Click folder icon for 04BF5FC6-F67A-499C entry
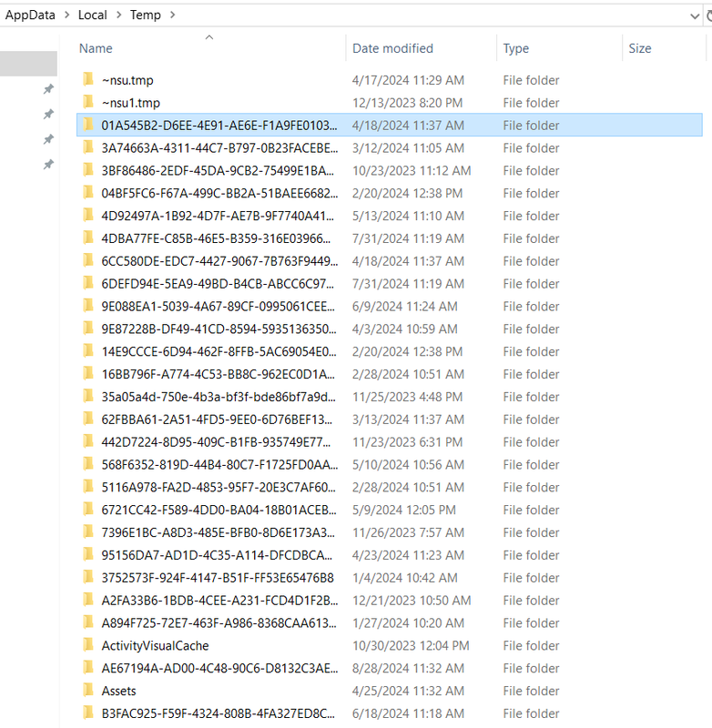Image resolution: width=712 pixels, height=728 pixels. click(x=88, y=193)
